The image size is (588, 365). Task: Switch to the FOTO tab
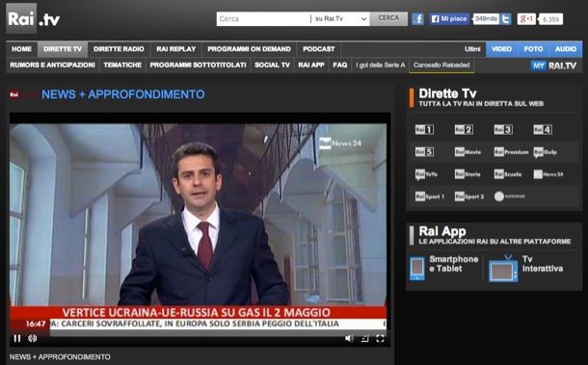(x=534, y=49)
